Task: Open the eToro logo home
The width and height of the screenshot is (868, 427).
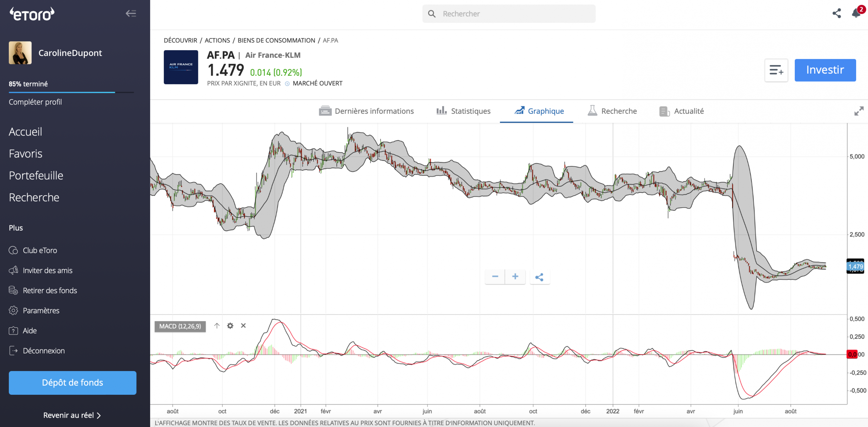Action: tap(32, 14)
